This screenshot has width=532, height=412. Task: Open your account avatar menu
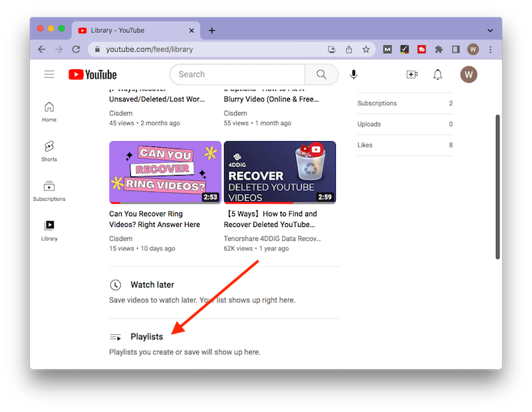coord(469,74)
